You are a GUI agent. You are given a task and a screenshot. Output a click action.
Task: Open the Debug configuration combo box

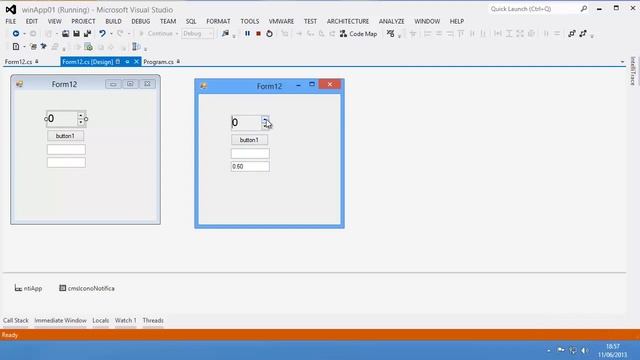click(198, 34)
